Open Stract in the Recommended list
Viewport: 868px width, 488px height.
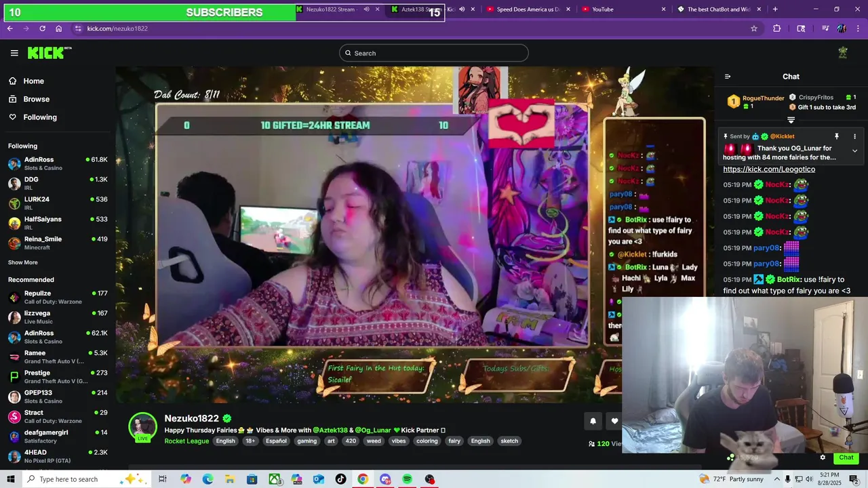pos(58,416)
